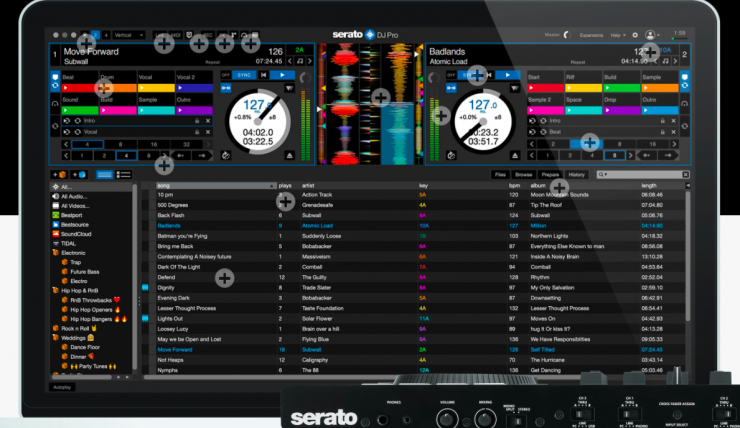Reverse the song column sort arrow

[272, 186]
